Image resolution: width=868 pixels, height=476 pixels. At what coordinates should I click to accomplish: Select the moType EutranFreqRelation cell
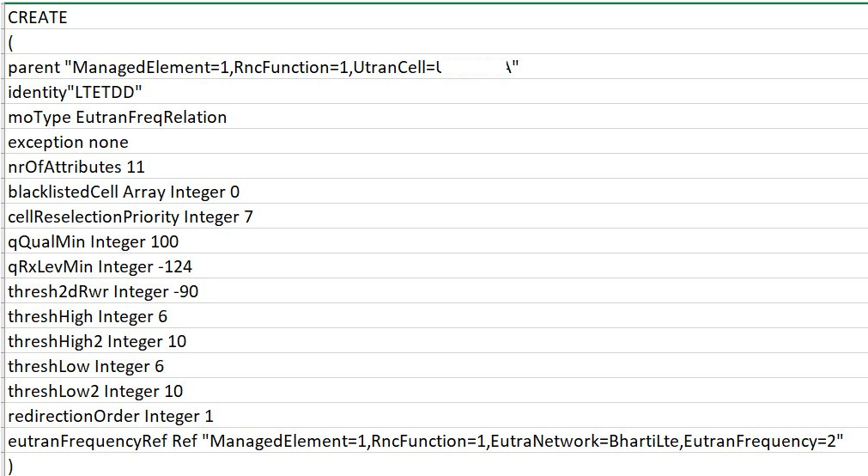[x=436, y=117]
